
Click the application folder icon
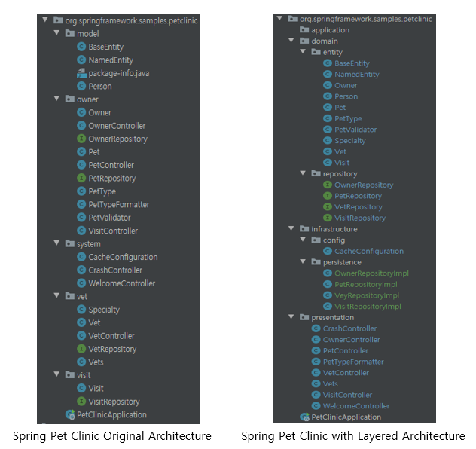(304, 29)
